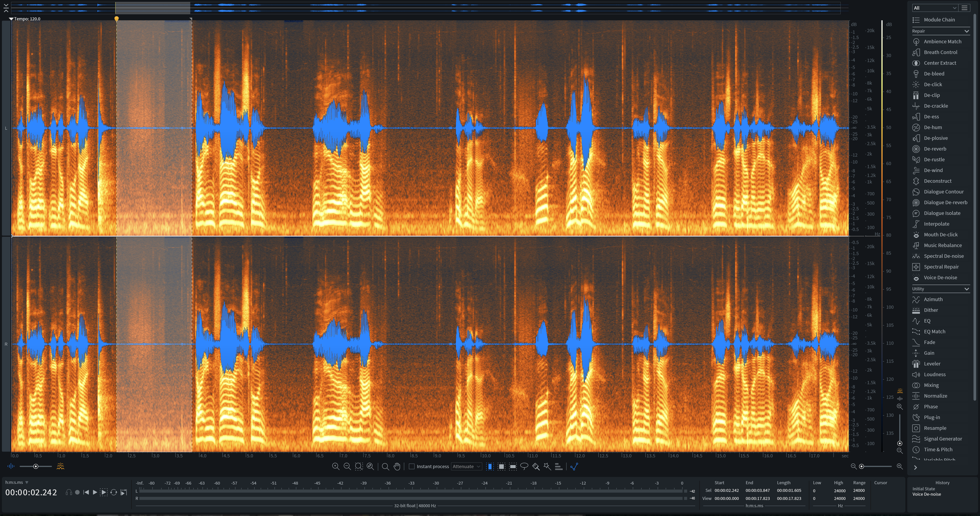Click the main timecode display 00:00:02.242

click(x=31, y=492)
